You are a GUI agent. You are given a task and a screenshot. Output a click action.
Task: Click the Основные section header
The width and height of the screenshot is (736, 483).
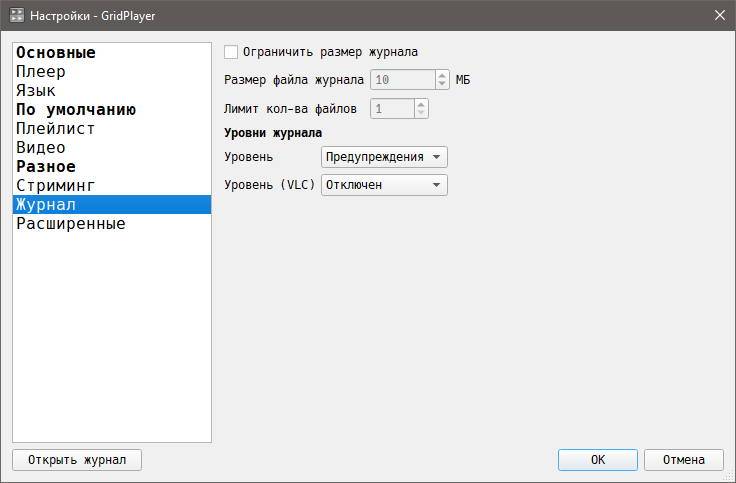pyautogui.click(x=112, y=53)
